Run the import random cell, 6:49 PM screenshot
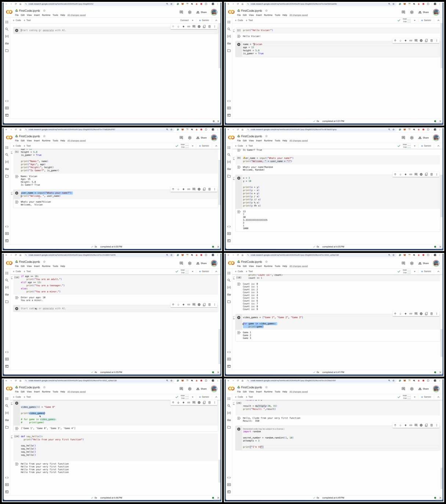The height and width of the screenshot is (504, 446). (x=239, y=429)
